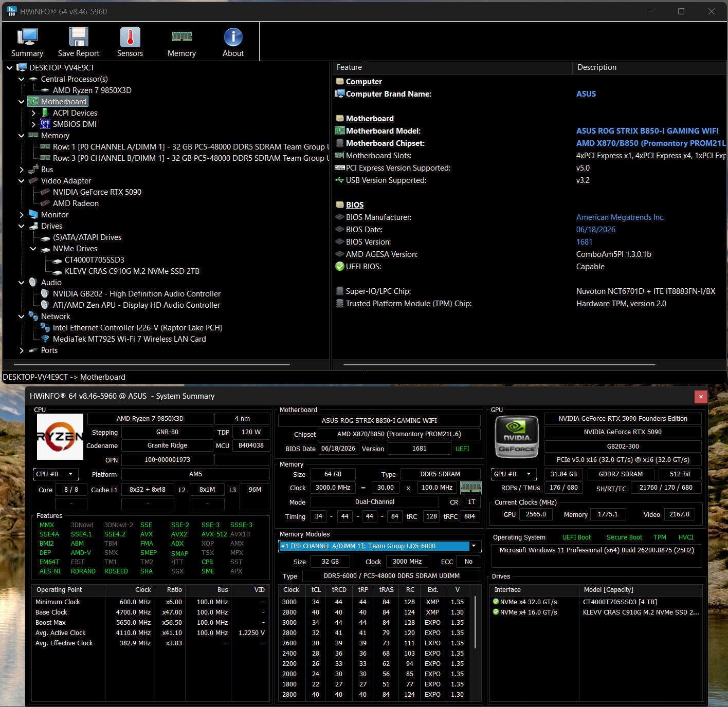Click BIOS version 1681 link
This screenshot has width=728, height=707.
coord(585,241)
